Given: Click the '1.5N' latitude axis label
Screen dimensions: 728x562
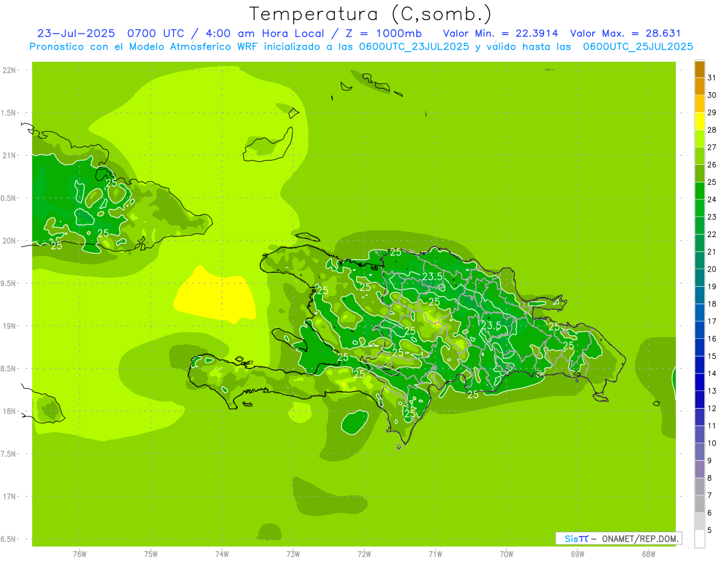Looking at the screenshot, I should pos(10,113).
